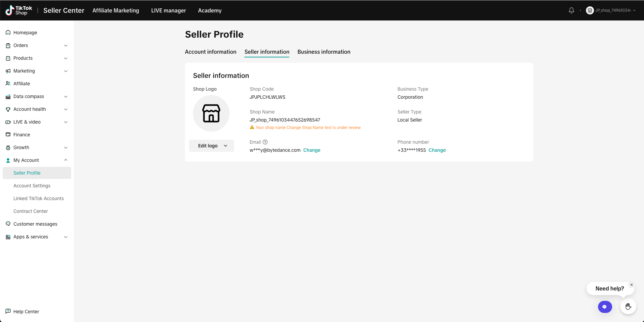Expand the Growth menu chevron
644x322 pixels.
[x=66, y=147]
